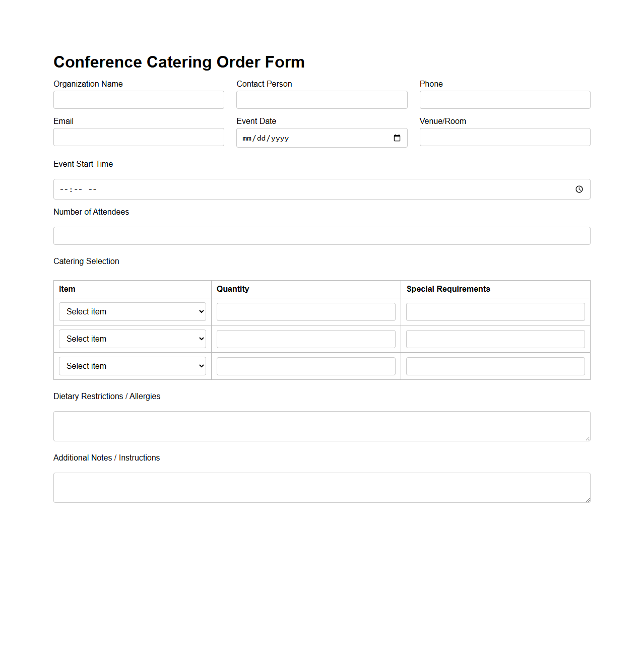Click inside the Email field

[x=138, y=137]
